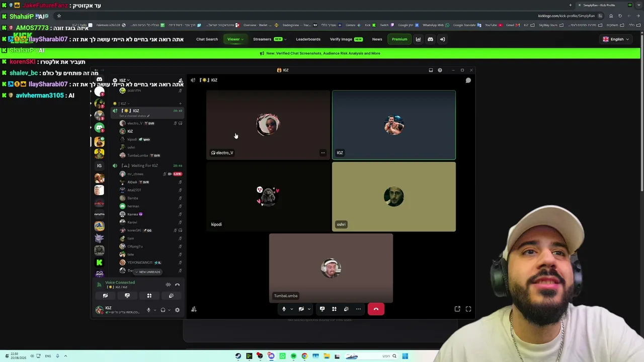The width and height of the screenshot is (644, 362).
Task: Jump to NEW UNREADS in channel list
Action: [147, 272]
